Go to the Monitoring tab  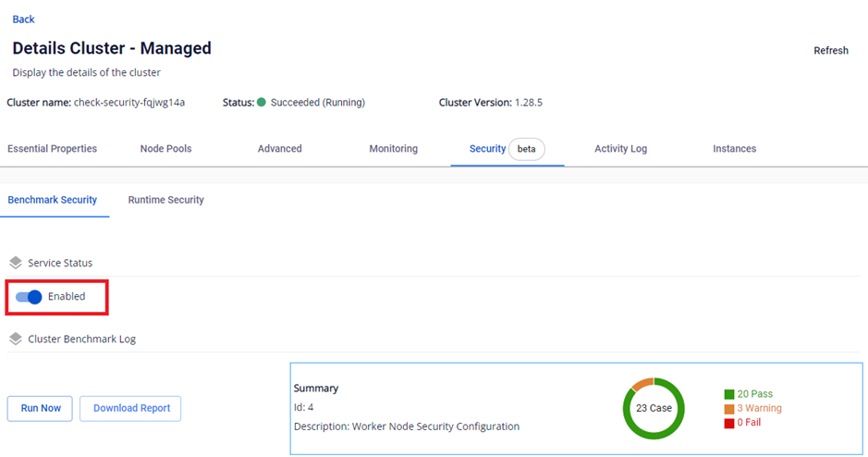coord(393,149)
